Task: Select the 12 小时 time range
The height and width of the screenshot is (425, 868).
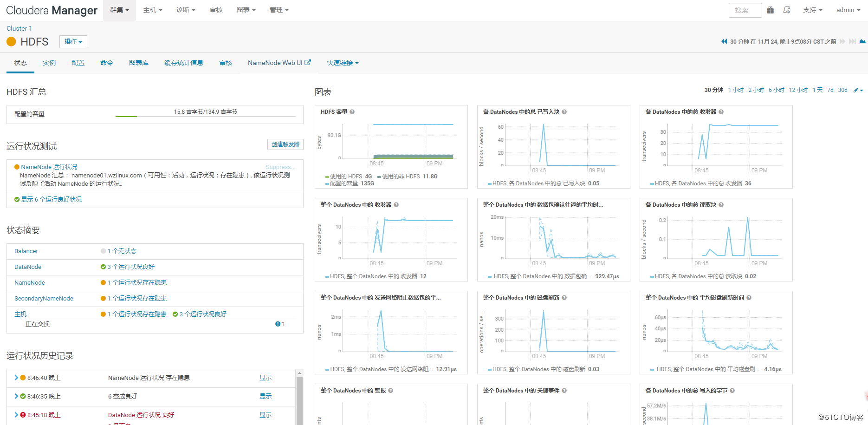Action: point(798,90)
